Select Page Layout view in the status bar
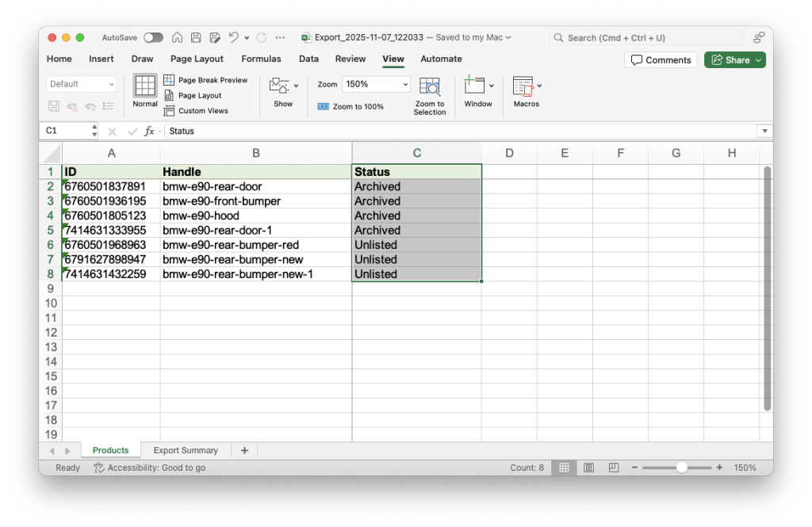Viewport: 812px width, 527px height. (588, 468)
